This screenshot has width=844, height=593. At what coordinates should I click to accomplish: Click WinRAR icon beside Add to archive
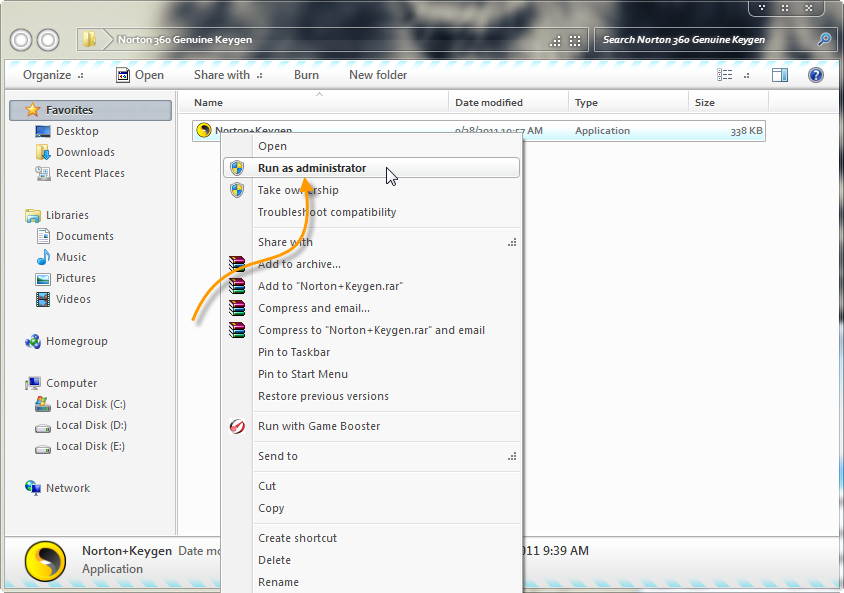(x=237, y=264)
